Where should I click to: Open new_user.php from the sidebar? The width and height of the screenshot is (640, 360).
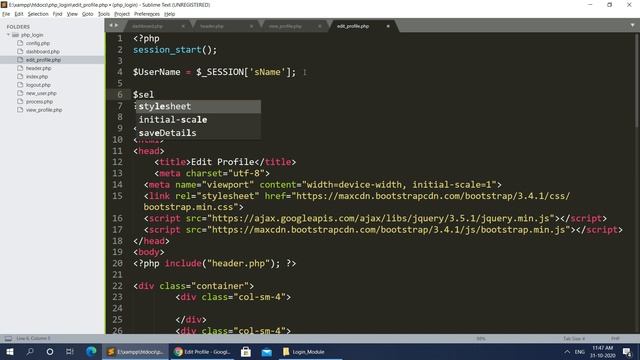coord(41,93)
